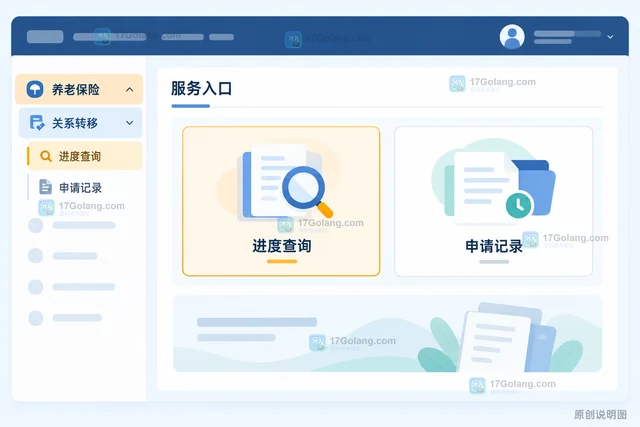
Task: Click the file icon next to 申请记录 in sidebar
Action: tap(45, 187)
